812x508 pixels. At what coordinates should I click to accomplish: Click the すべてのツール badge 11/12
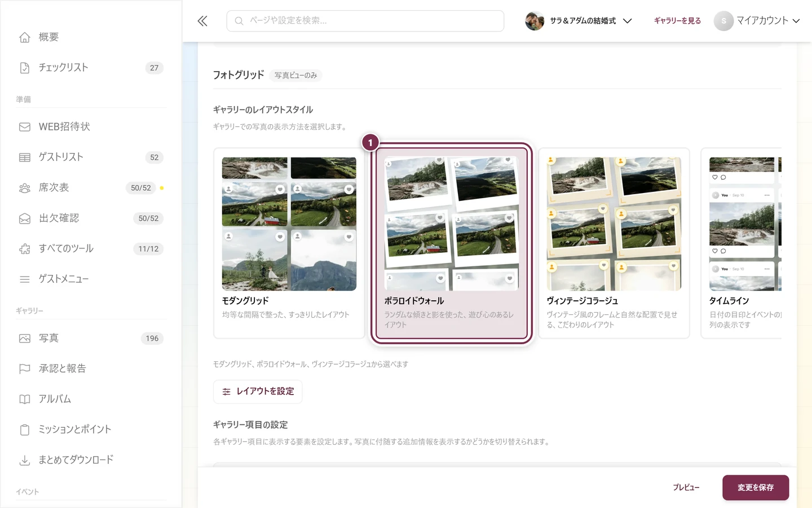pos(148,249)
